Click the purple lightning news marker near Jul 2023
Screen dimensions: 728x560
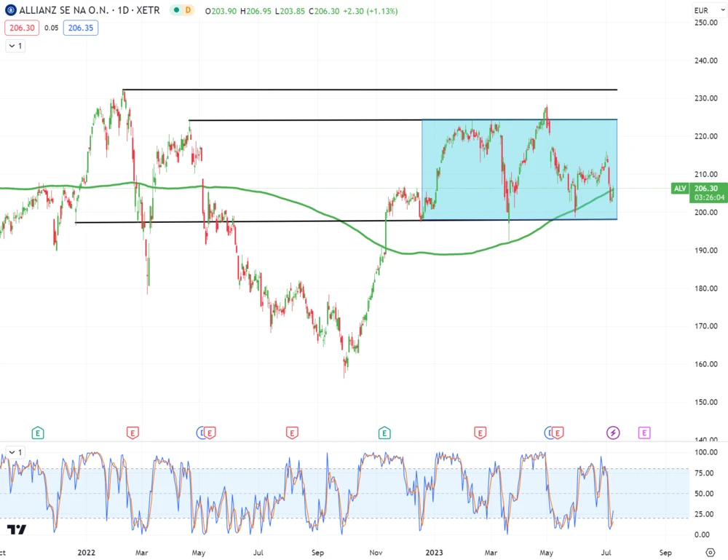tap(613, 433)
